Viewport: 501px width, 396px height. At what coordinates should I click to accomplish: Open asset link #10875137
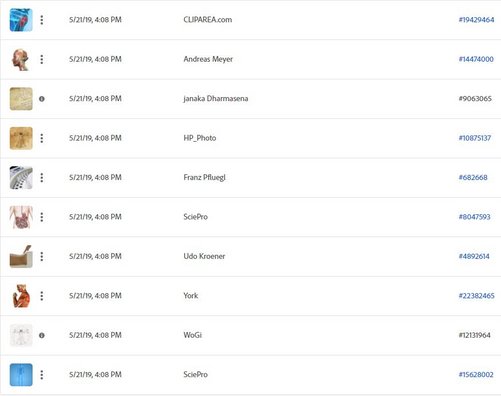pos(475,138)
